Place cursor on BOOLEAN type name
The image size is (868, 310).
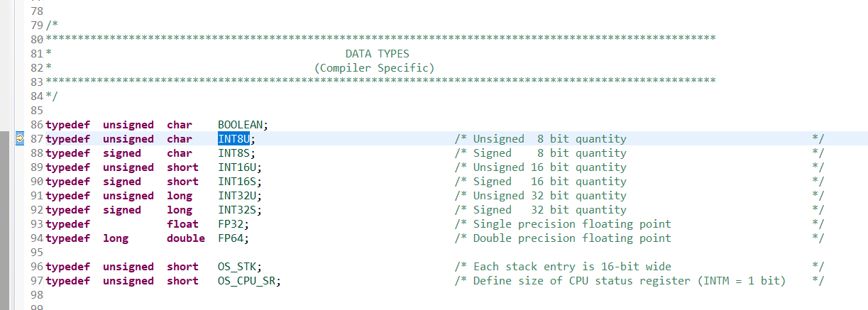[242, 125]
